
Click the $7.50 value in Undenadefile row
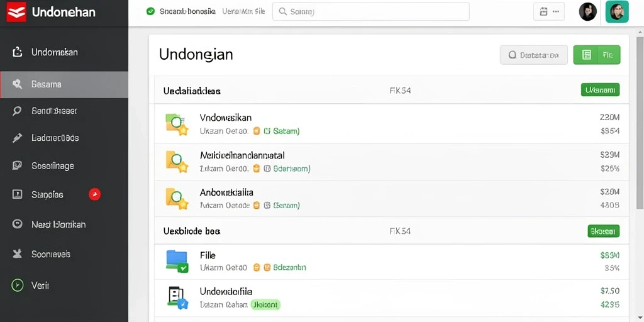[610, 291]
